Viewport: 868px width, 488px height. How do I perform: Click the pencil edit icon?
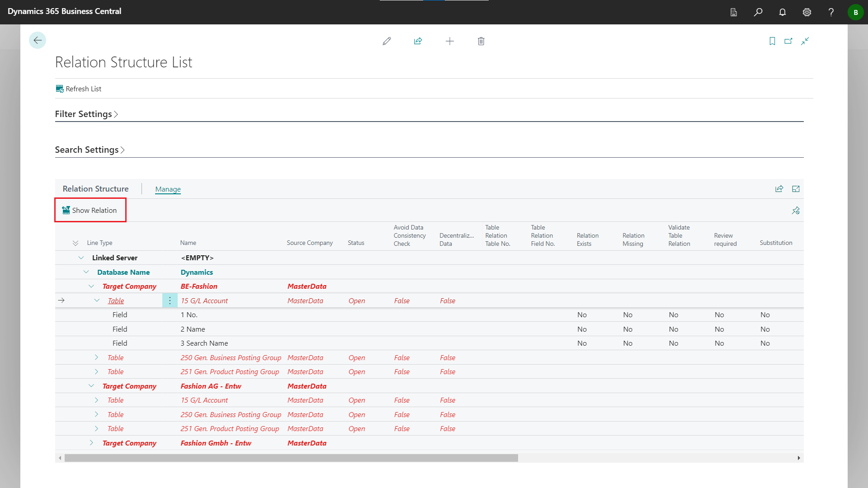click(x=387, y=41)
